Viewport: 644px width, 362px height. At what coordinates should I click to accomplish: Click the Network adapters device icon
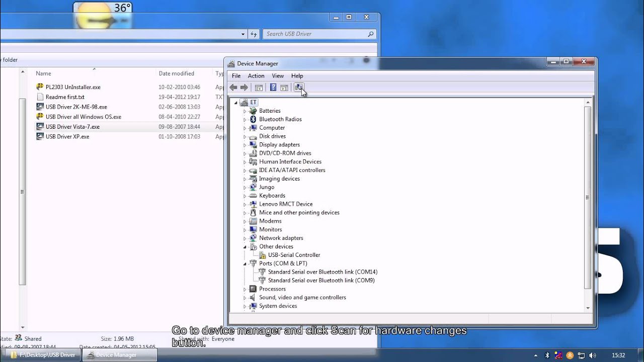coord(253,238)
